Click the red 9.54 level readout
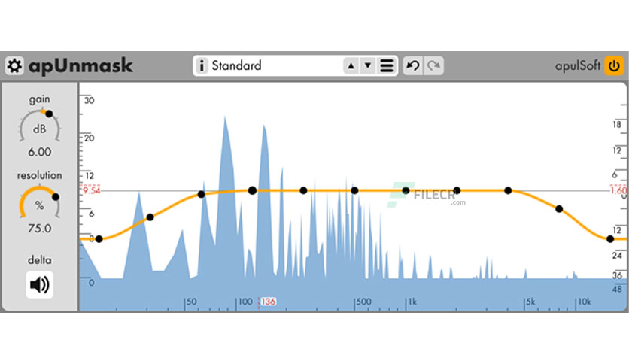 92,190
